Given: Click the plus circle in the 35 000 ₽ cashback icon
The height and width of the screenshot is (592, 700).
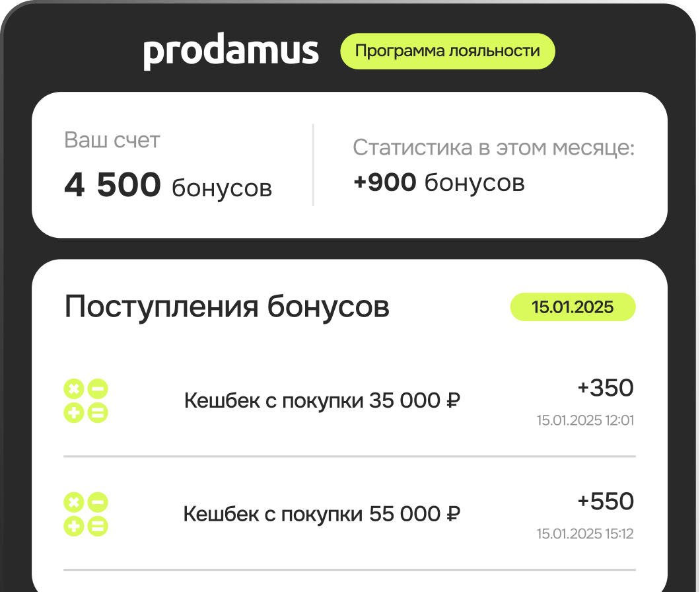Looking at the screenshot, I should 73,414.
